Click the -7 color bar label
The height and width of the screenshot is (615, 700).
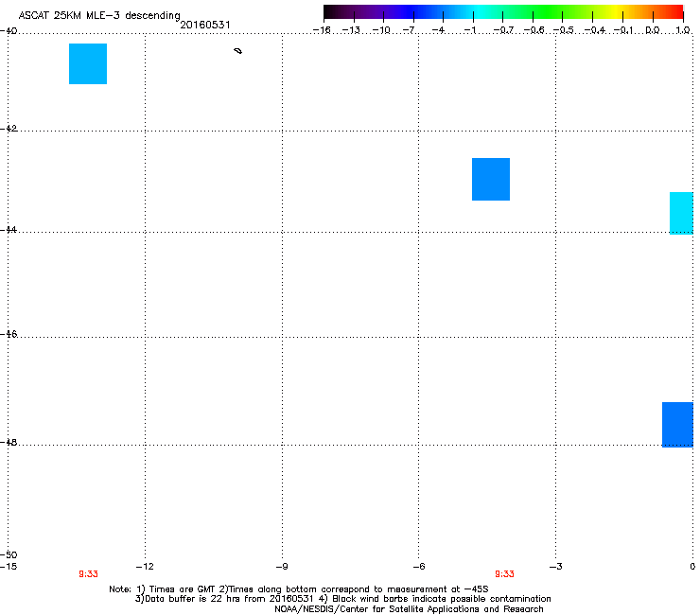(409, 30)
